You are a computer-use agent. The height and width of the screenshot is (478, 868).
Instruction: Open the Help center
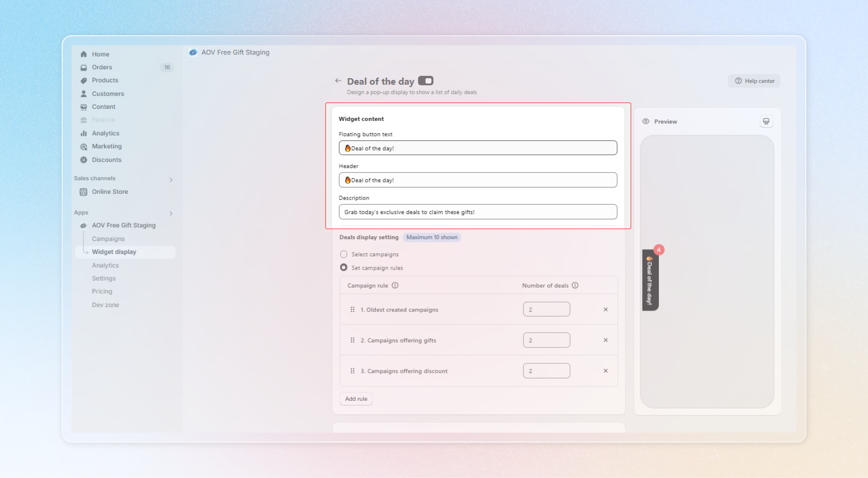point(754,81)
